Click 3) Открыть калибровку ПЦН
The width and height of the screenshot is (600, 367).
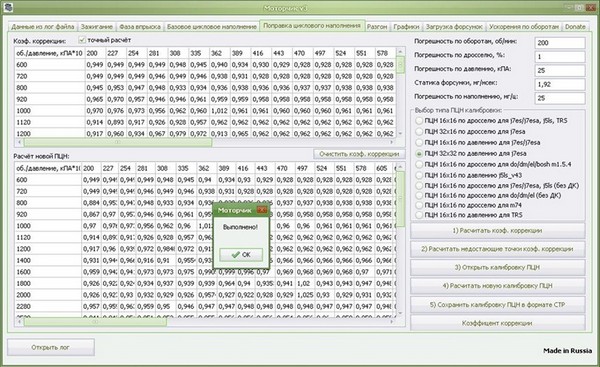click(x=497, y=268)
